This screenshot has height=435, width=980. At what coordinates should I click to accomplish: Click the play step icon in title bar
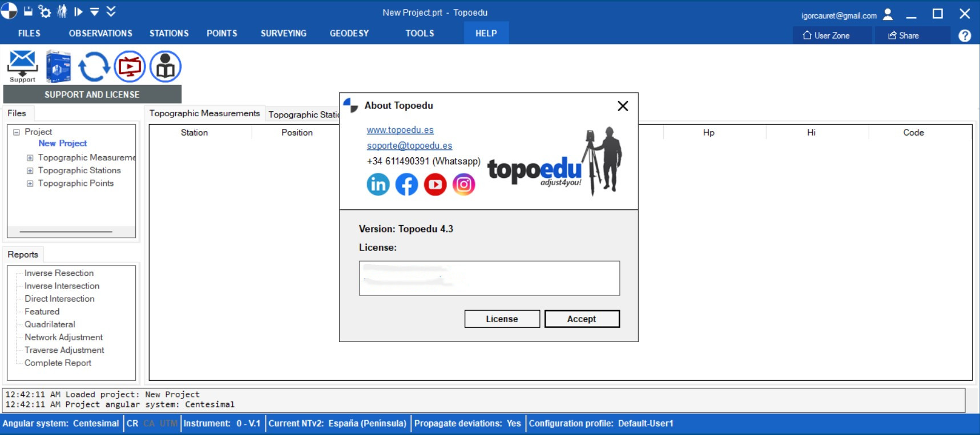point(78,11)
